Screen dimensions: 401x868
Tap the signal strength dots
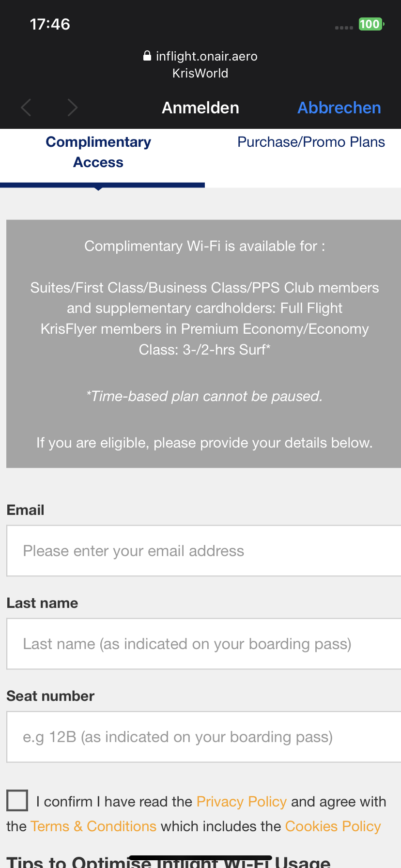[344, 28]
